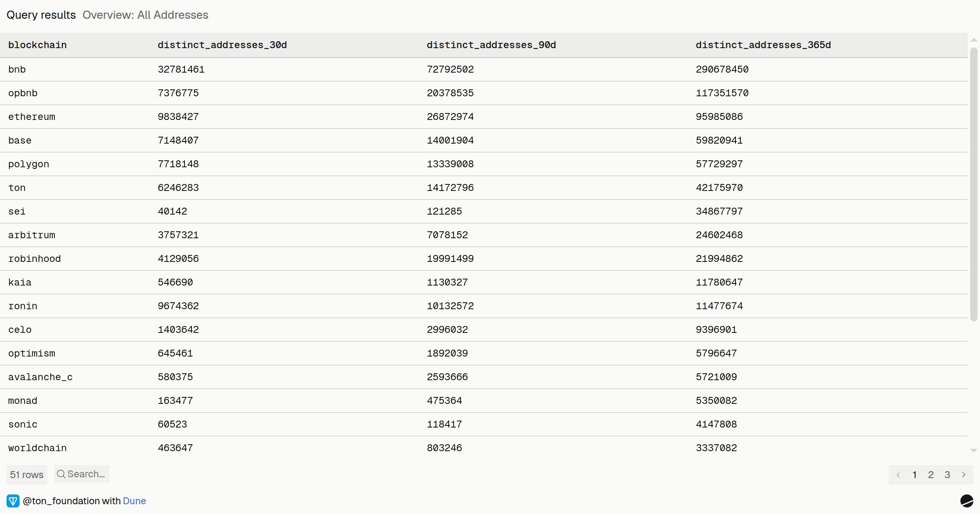Sort by distinct_addresses_30d column header

[x=222, y=45]
